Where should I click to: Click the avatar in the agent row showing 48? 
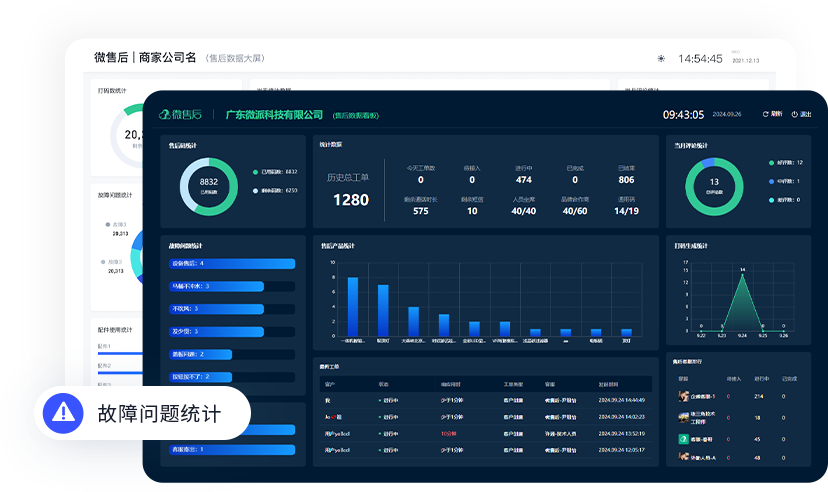(x=683, y=457)
